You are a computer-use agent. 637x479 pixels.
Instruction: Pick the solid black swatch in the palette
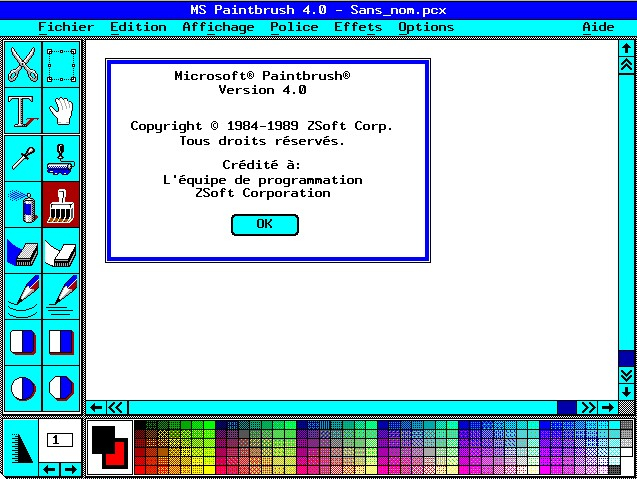click(x=140, y=425)
